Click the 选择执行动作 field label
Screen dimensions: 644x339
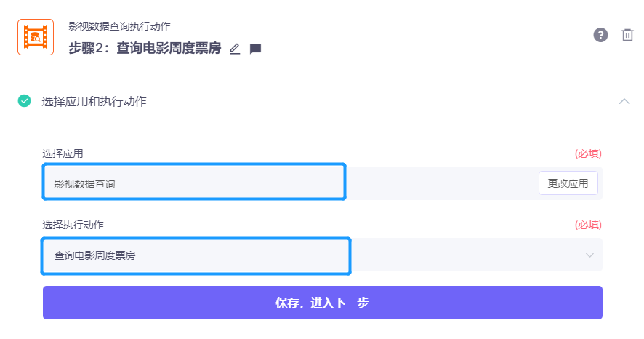(x=73, y=225)
